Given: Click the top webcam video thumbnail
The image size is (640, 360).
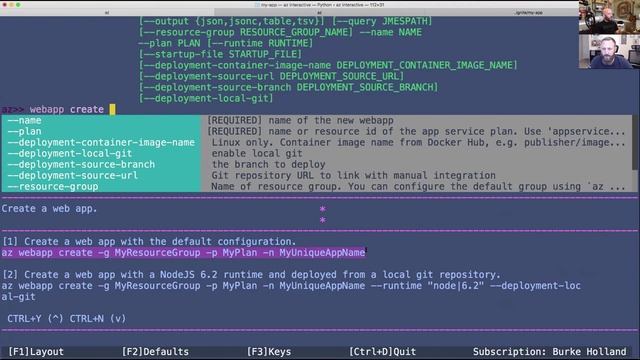Looking at the screenshot, I should coord(609,17).
